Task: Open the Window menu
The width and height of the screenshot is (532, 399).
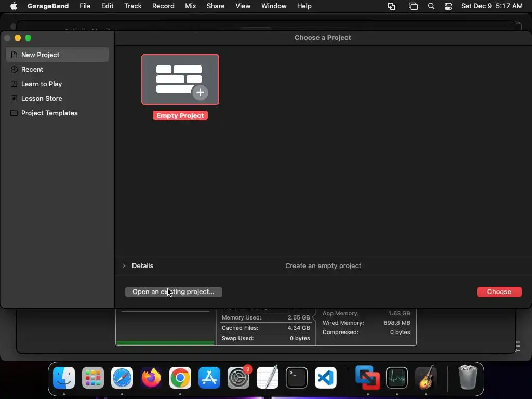Action: pyautogui.click(x=274, y=6)
